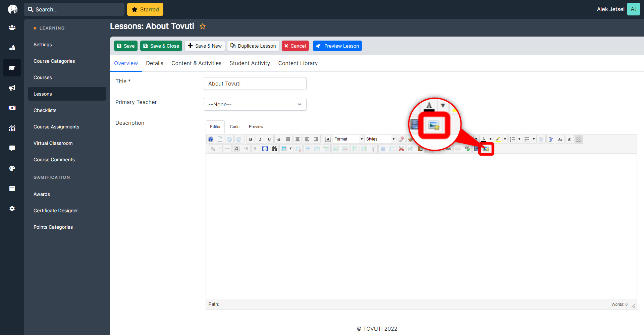The width and height of the screenshot is (644, 335).
Task: Open the Primary Teacher dropdown
Action: pyautogui.click(x=255, y=104)
